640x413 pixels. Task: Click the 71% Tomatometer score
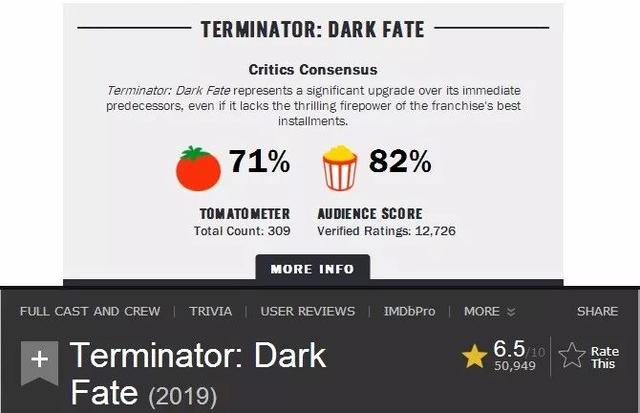(x=259, y=161)
